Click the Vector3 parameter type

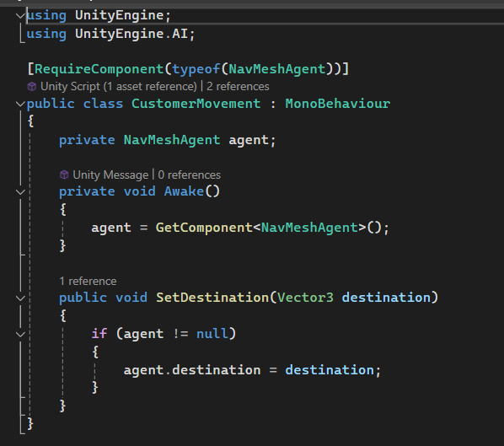pos(305,298)
